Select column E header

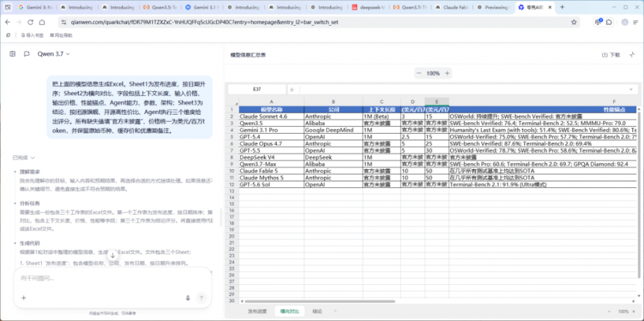pos(437,102)
